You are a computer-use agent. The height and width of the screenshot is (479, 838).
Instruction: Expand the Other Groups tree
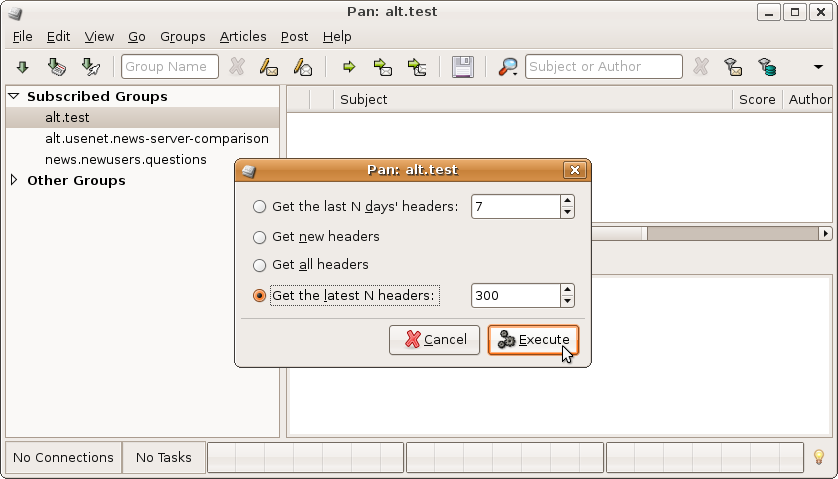[x=14, y=181]
